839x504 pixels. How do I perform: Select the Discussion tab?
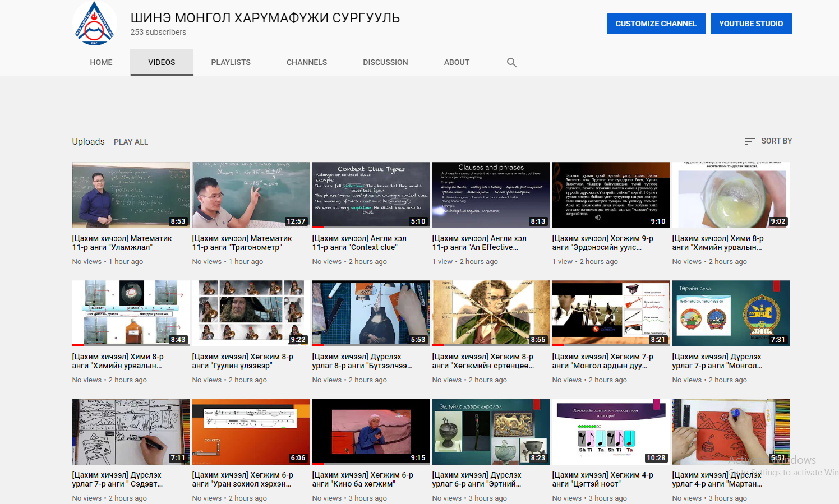click(x=385, y=62)
